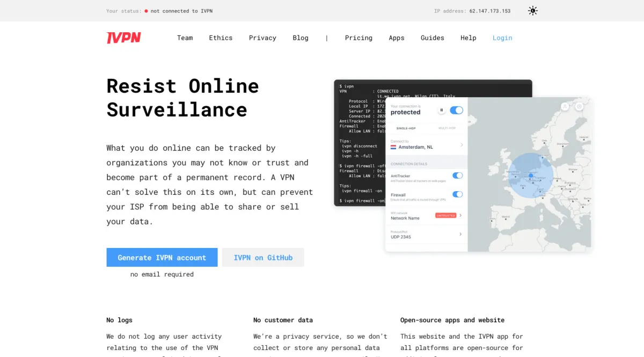This screenshot has height=357, width=644.
Task: Click the "No customer data" heading
Action: pyautogui.click(x=283, y=320)
